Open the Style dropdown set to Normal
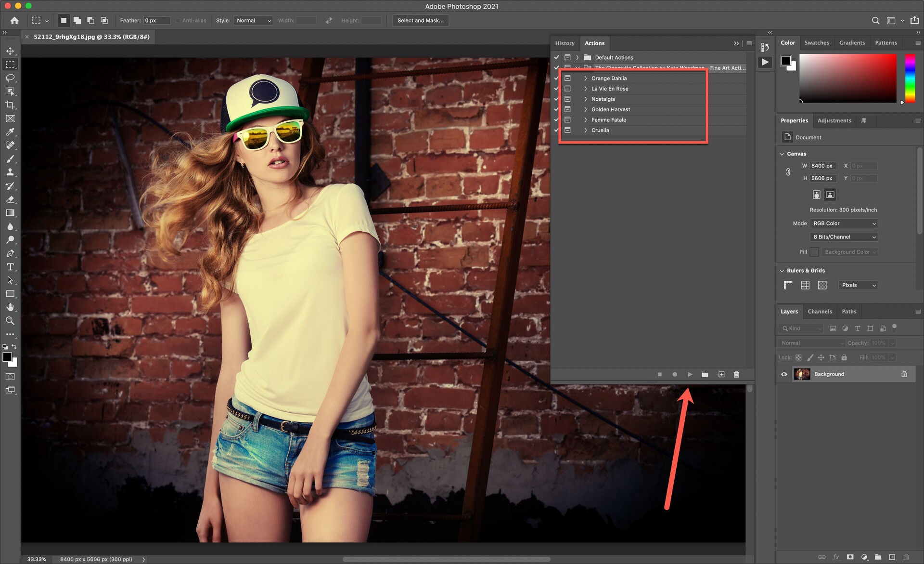This screenshot has height=564, width=924. [x=253, y=21]
